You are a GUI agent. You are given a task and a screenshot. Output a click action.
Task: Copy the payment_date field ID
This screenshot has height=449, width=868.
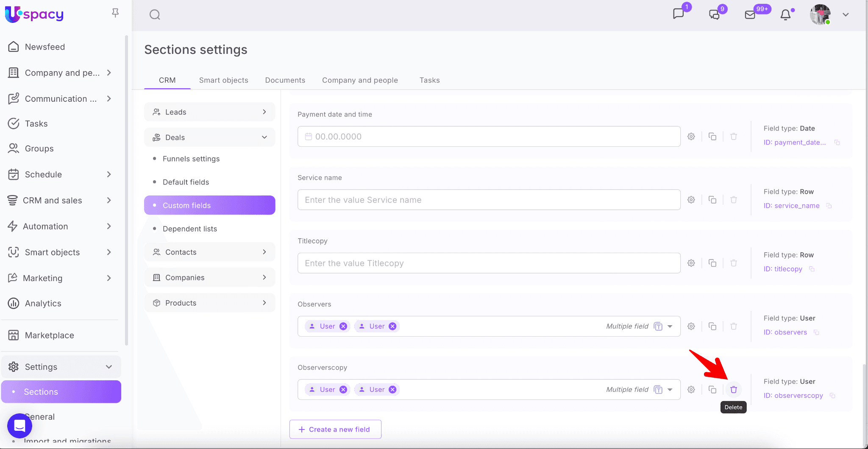[837, 142]
